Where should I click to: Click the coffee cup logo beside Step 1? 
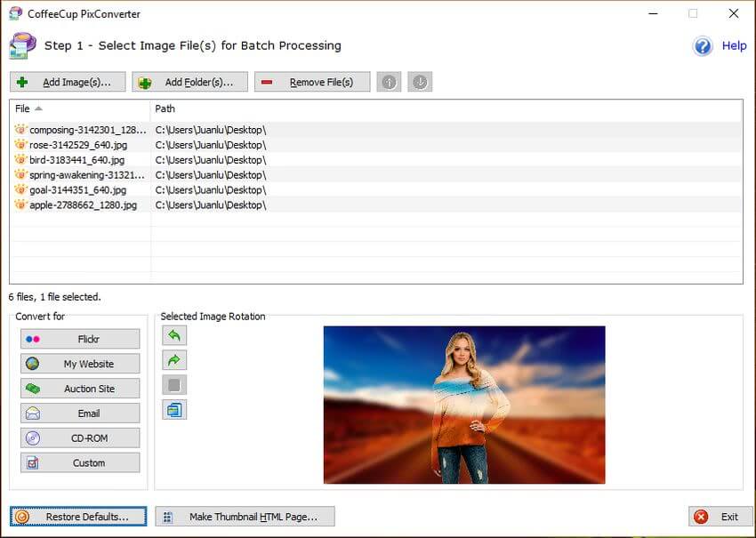pyautogui.click(x=22, y=46)
